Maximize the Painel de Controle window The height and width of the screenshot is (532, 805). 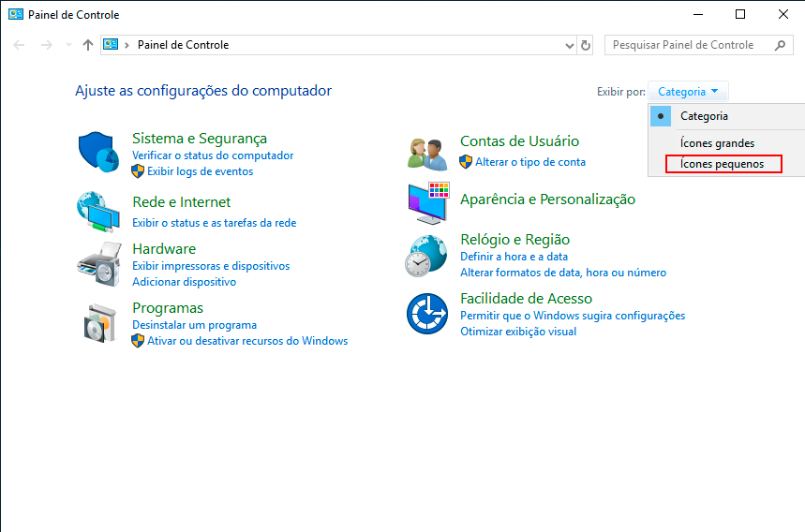[740, 14]
